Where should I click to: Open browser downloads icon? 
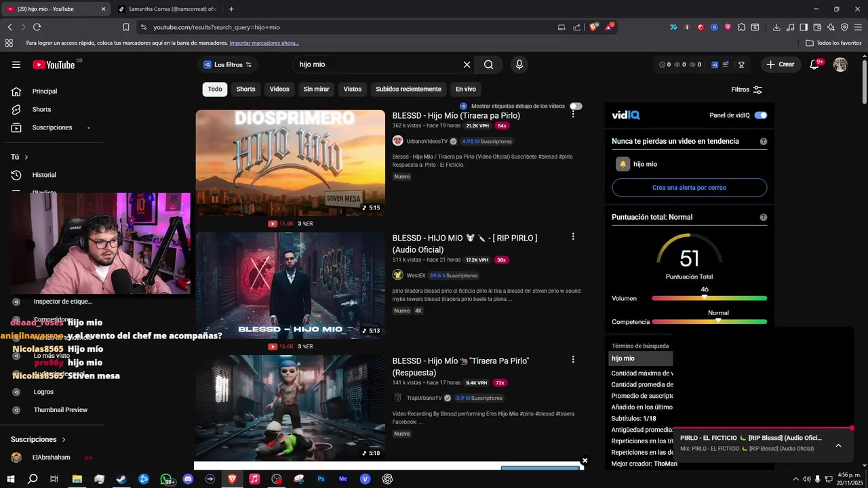tap(776, 27)
